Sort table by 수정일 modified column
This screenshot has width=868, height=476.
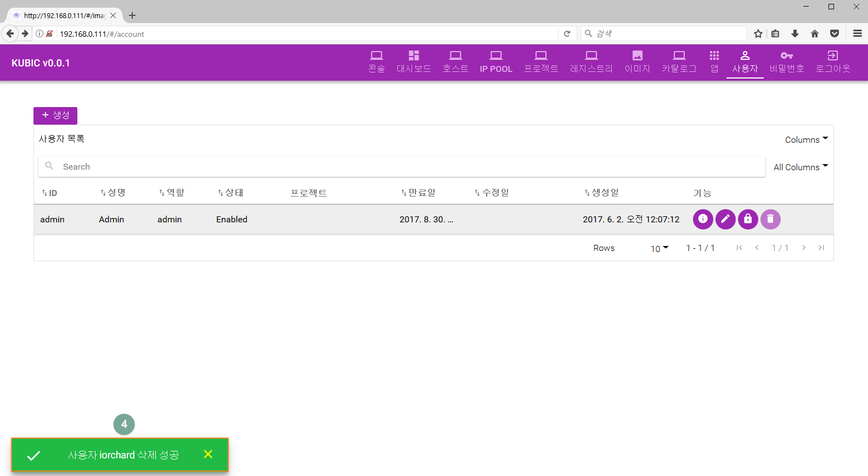[492, 193]
